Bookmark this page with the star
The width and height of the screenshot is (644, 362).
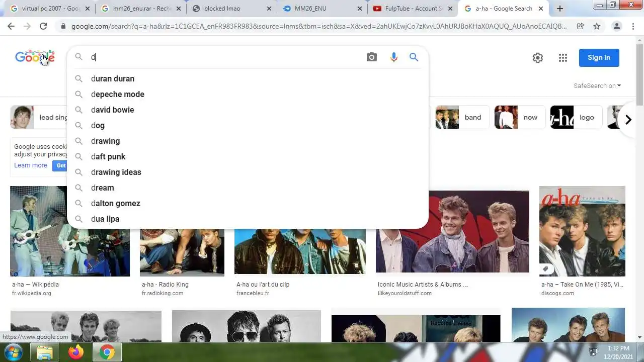coord(597,26)
